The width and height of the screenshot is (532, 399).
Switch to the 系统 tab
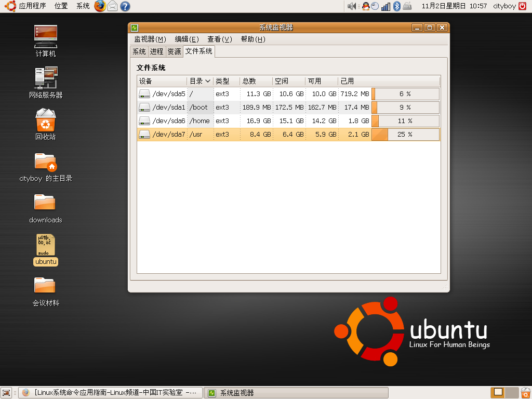coord(139,51)
